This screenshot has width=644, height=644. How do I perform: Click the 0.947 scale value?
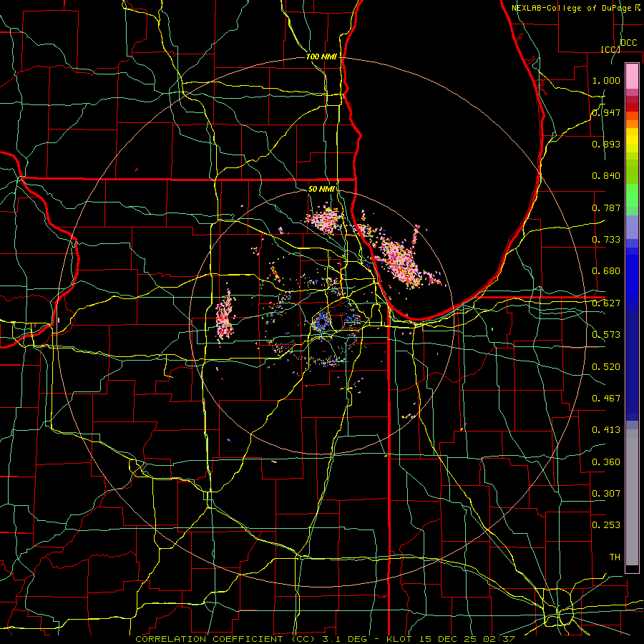606,112
